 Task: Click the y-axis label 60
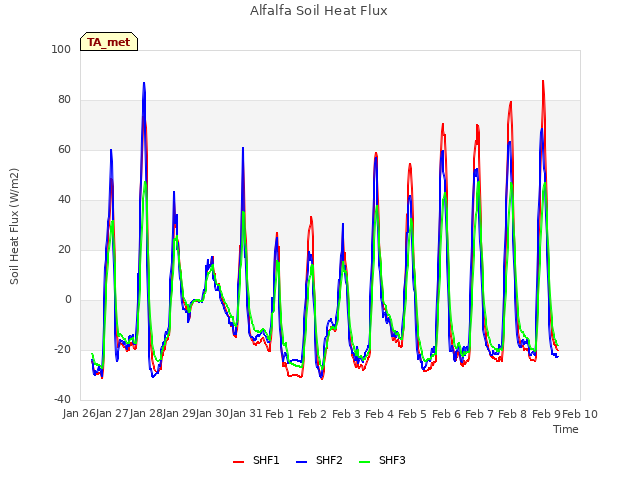tap(64, 149)
